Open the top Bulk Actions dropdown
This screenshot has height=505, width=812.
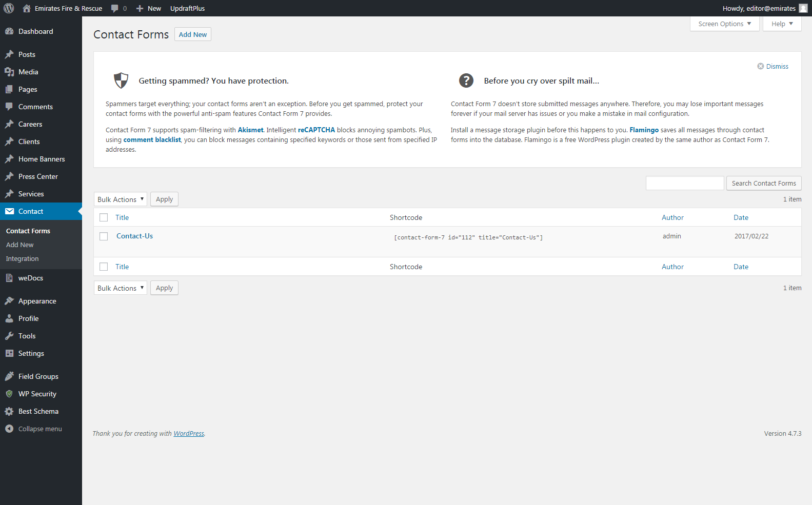coord(120,199)
